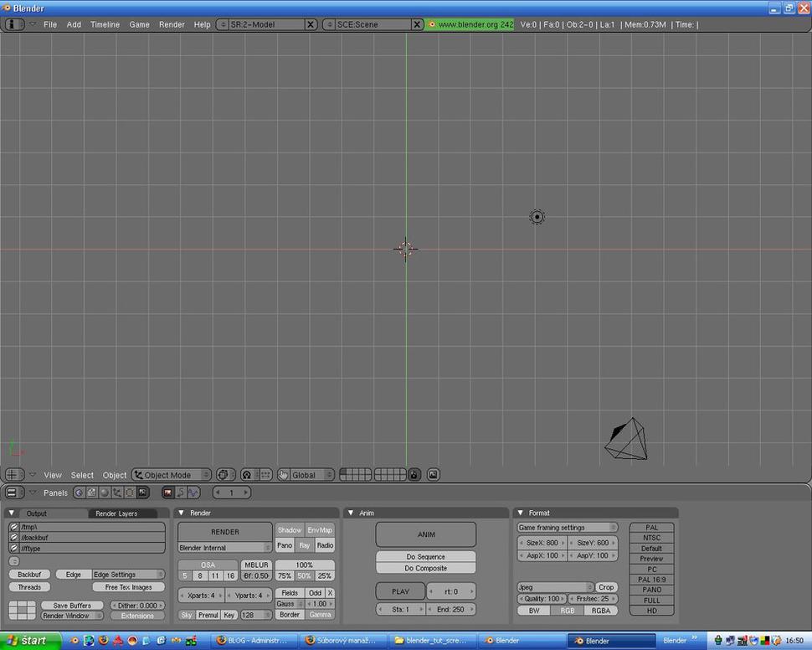Open the info window type selector icon
Viewport: 812px width, 650px height.
tap(14, 24)
